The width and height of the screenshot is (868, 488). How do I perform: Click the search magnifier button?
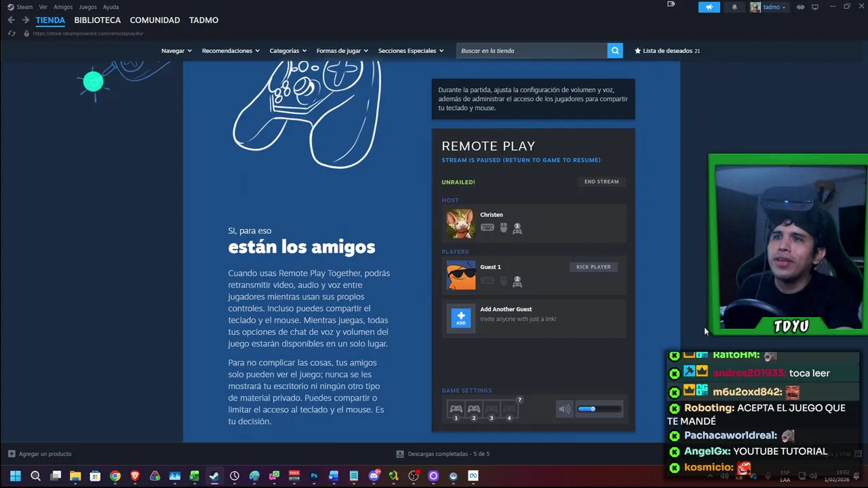coord(615,51)
